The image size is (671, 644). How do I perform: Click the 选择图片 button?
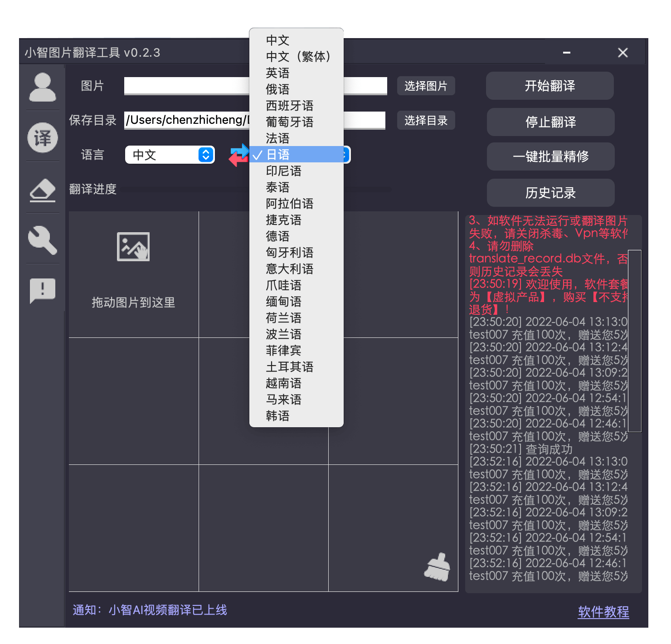pos(426,86)
